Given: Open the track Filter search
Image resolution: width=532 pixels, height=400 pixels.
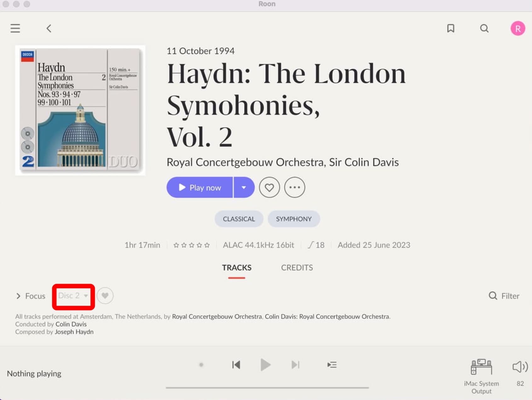Looking at the screenshot, I should click(x=504, y=296).
